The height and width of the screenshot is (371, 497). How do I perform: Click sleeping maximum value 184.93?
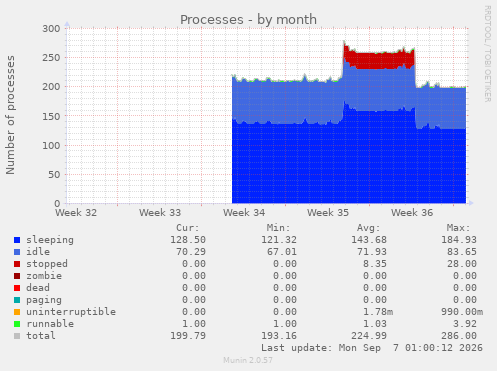(x=459, y=240)
